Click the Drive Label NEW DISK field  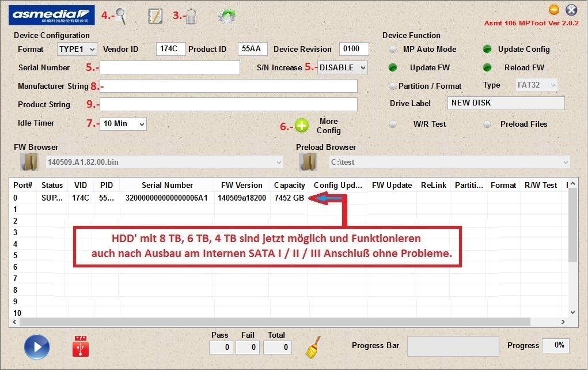(506, 103)
